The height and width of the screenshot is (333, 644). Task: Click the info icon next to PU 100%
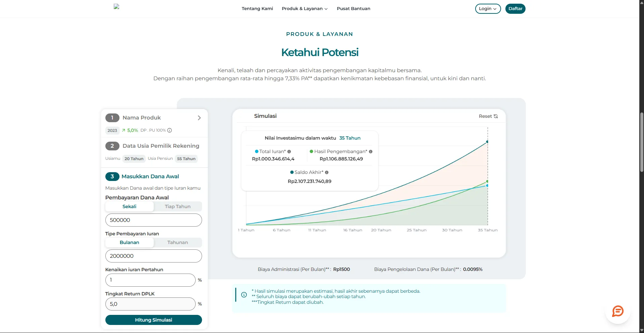tap(169, 130)
